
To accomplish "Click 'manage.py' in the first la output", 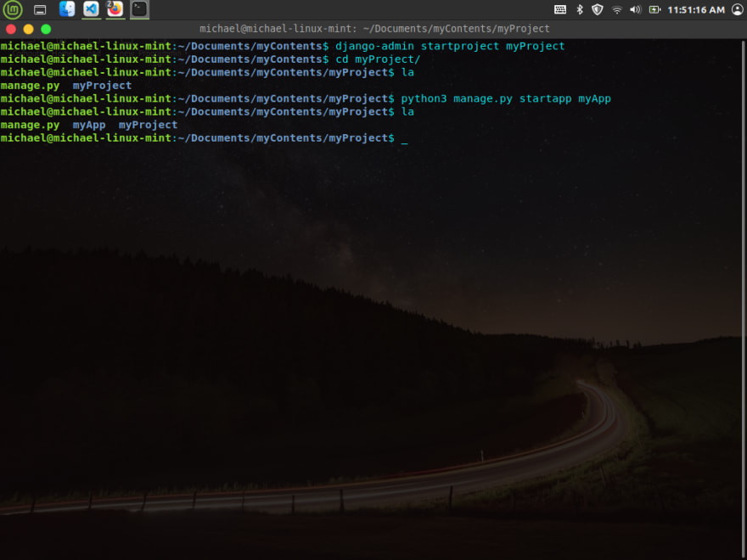I will point(30,86).
